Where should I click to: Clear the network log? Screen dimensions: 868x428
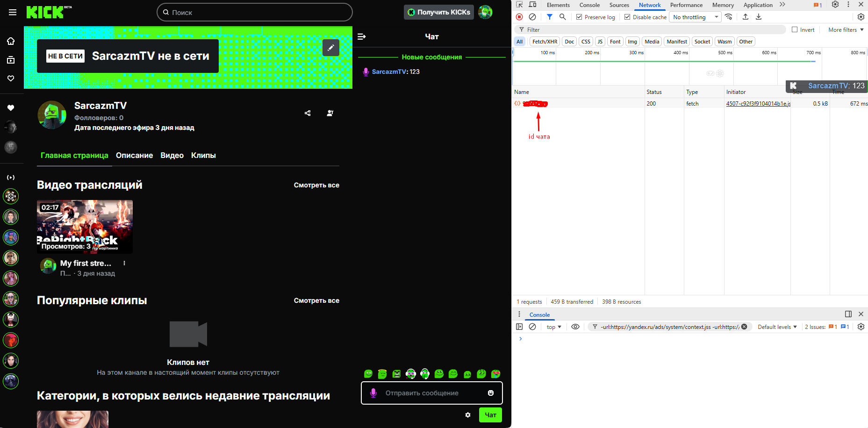click(532, 17)
